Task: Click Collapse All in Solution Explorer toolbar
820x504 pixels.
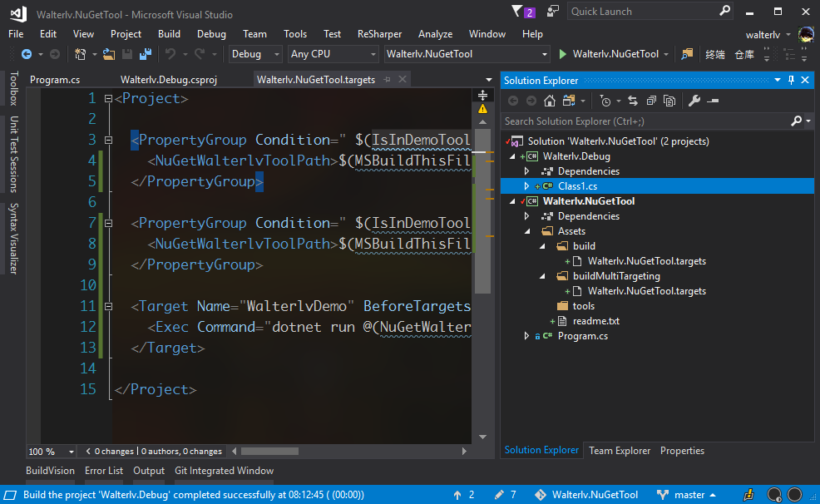Action: [x=651, y=101]
